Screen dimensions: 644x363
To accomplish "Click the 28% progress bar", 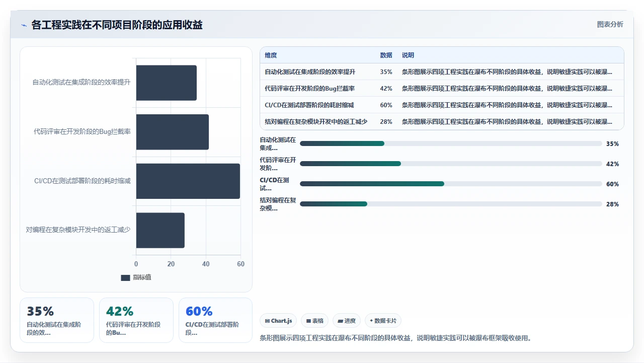I will coord(451,204).
